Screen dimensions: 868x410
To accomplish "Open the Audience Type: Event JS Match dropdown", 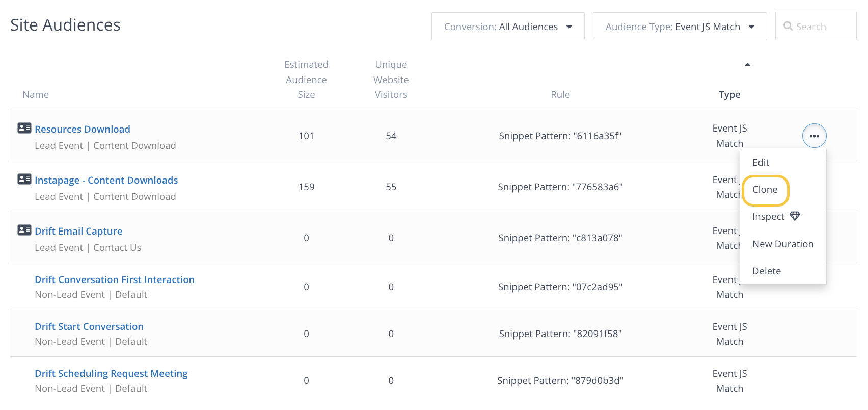I will click(x=679, y=27).
